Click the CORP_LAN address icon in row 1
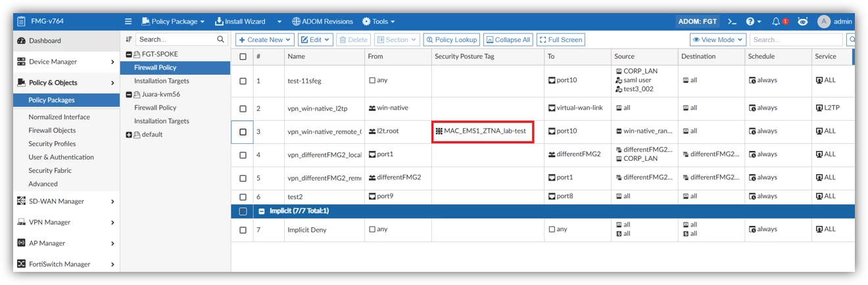868x285 pixels. tap(619, 71)
